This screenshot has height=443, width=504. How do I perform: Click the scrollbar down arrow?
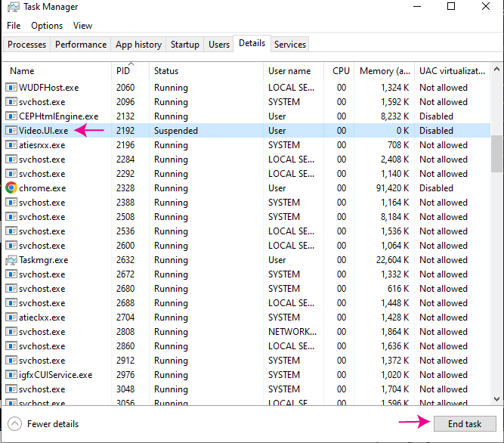(496, 399)
